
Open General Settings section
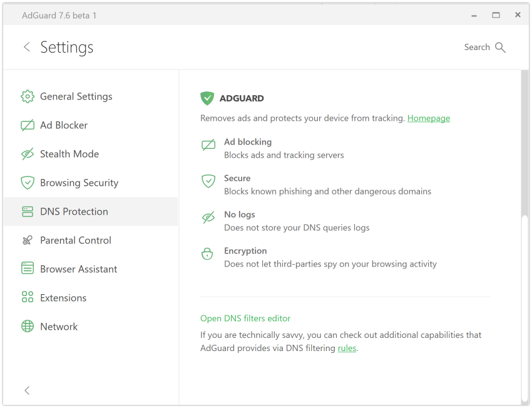point(91,96)
